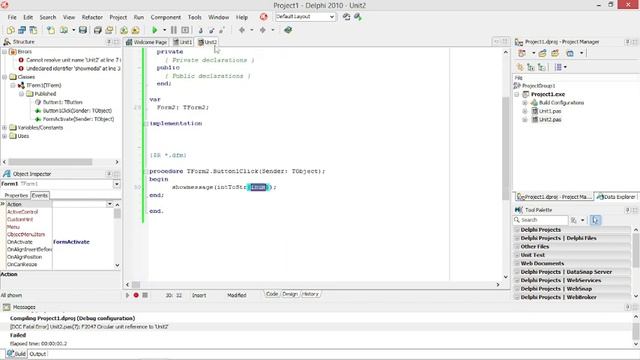
Task: Select FormActivate(Sender: TObject) in Structure
Action: tap(78, 119)
